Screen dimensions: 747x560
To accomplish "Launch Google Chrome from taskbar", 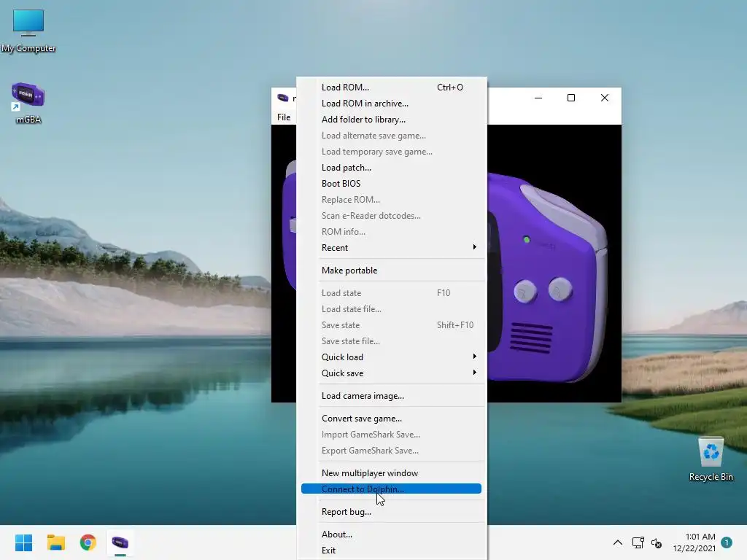I will click(x=88, y=542).
